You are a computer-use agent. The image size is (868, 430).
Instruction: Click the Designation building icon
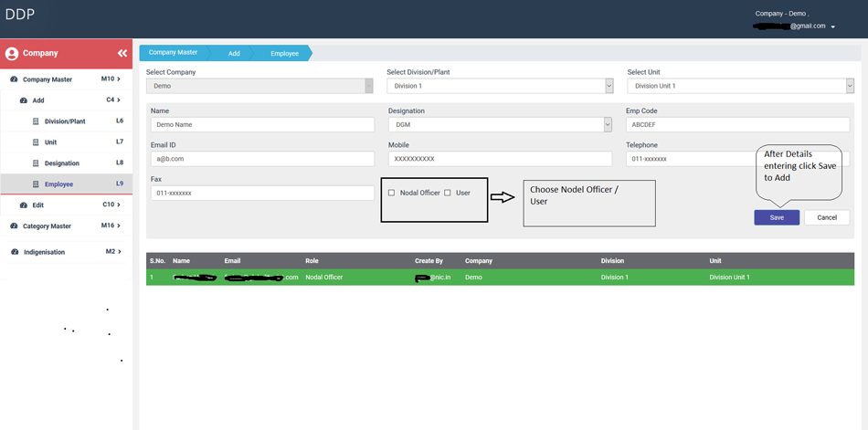pyautogui.click(x=37, y=163)
